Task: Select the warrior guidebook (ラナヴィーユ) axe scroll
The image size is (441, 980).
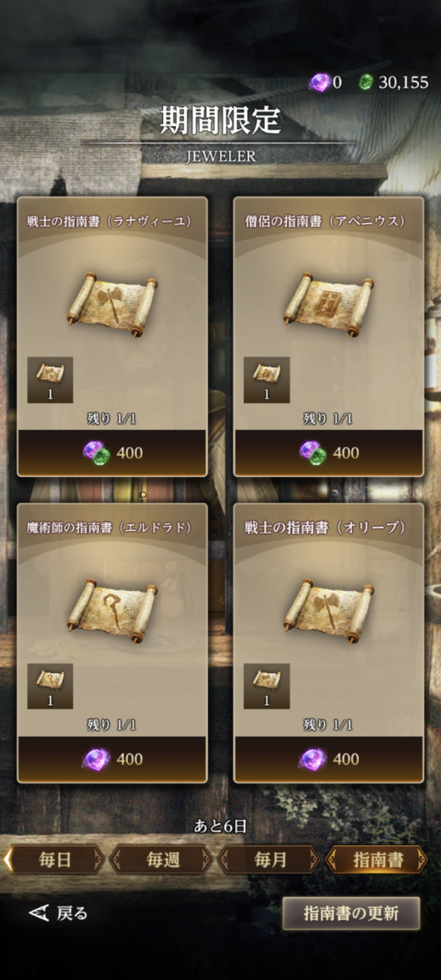Action: 113,304
